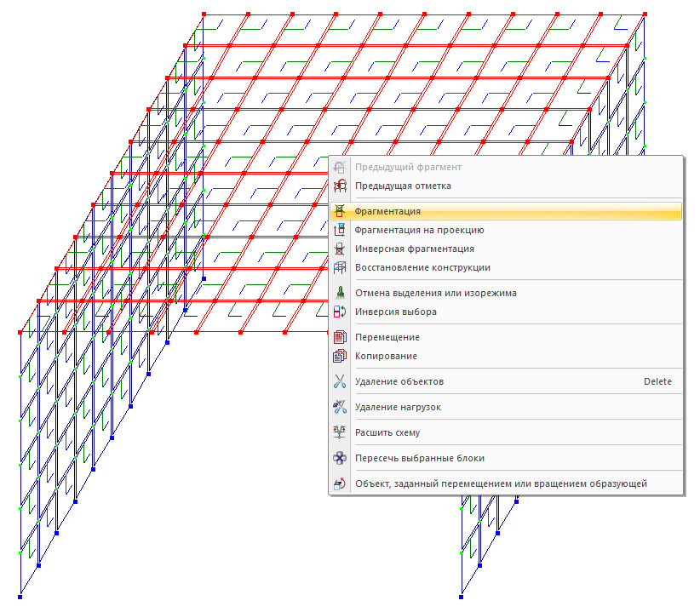Click the scissors icon for Удаление объектов
The image size is (700, 612).
tap(340, 381)
